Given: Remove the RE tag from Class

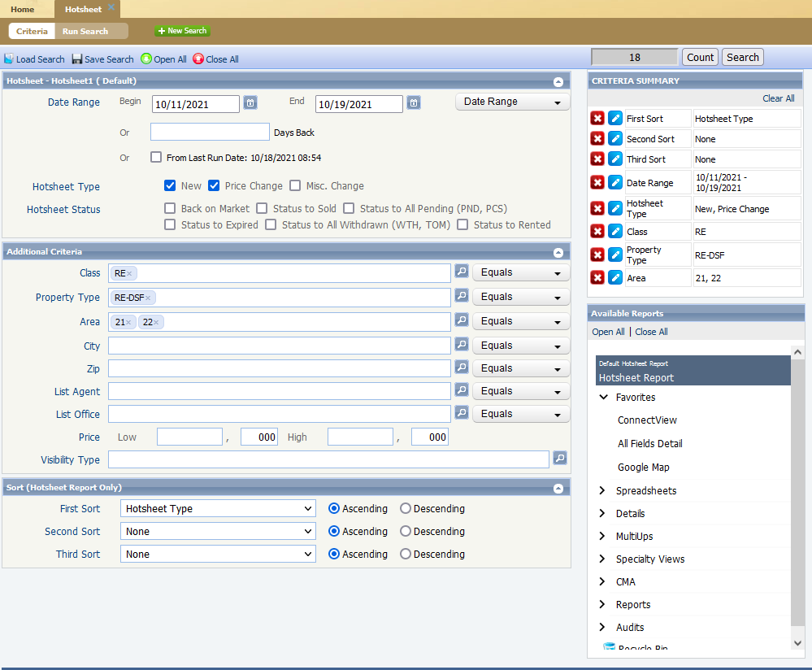Looking at the screenshot, I should click(129, 273).
